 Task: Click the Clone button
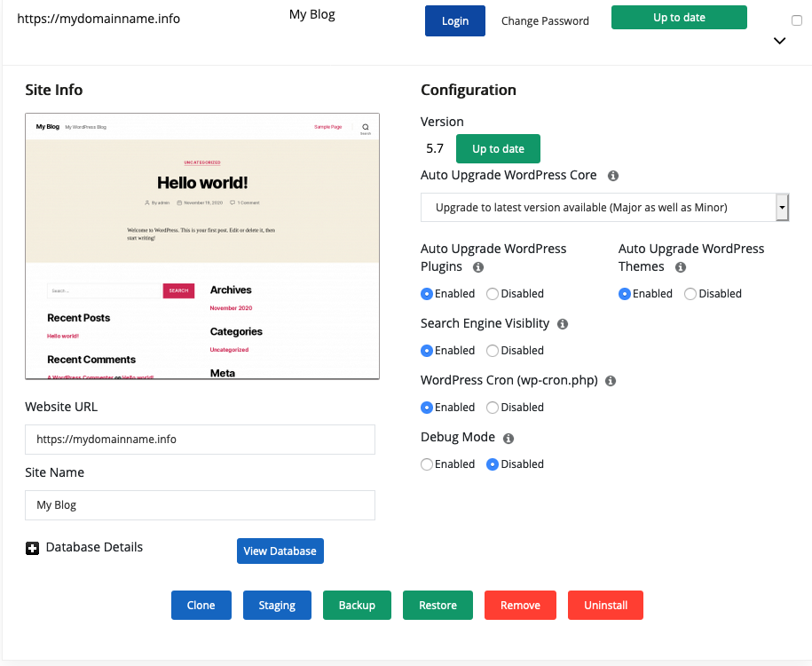[x=201, y=605]
